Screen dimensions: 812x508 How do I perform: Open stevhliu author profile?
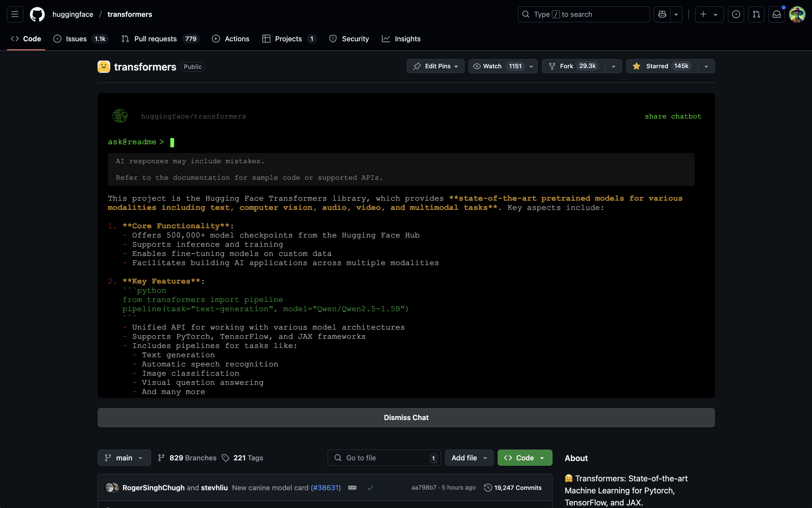[x=214, y=487]
